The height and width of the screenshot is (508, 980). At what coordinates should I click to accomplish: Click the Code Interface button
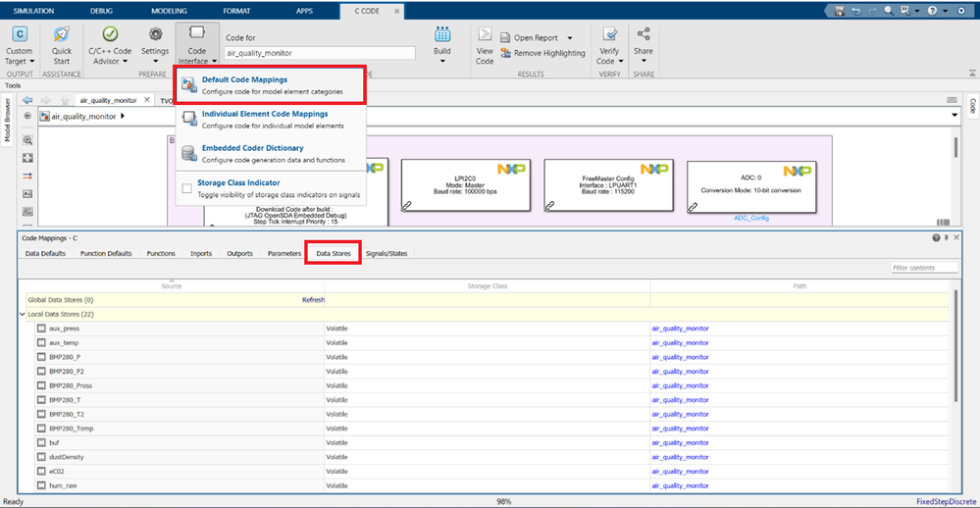pyautogui.click(x=197, y=44)
